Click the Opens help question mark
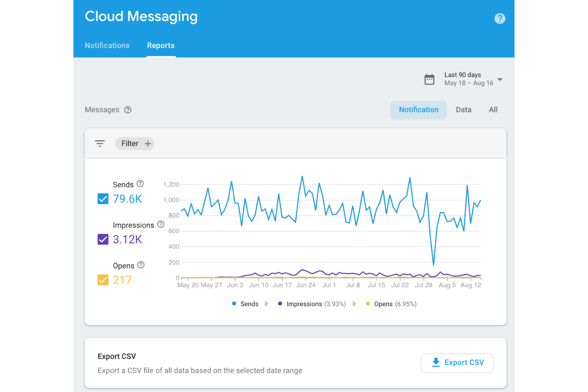 (x=141, y=265)
